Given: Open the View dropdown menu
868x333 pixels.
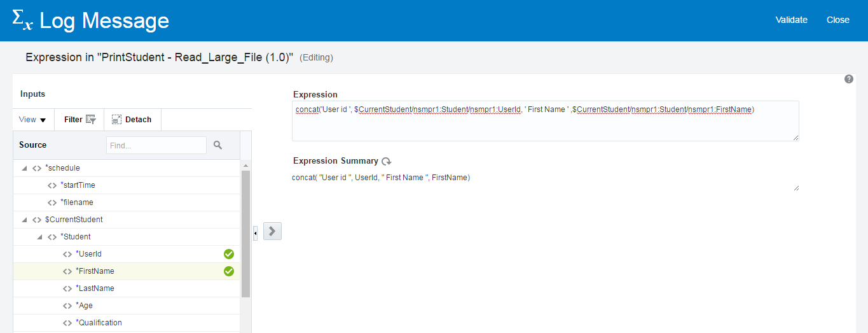Looking at the screenshot, I should 32,120.
